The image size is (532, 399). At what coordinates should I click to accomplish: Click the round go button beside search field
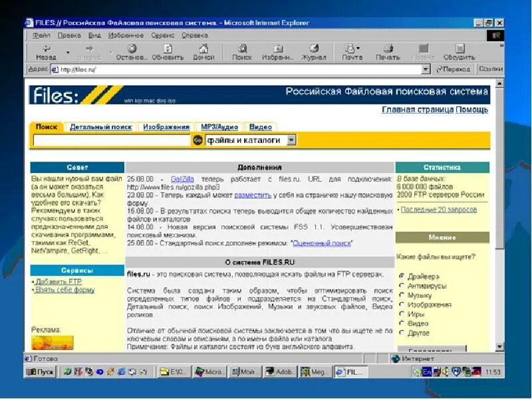point(198,140)
